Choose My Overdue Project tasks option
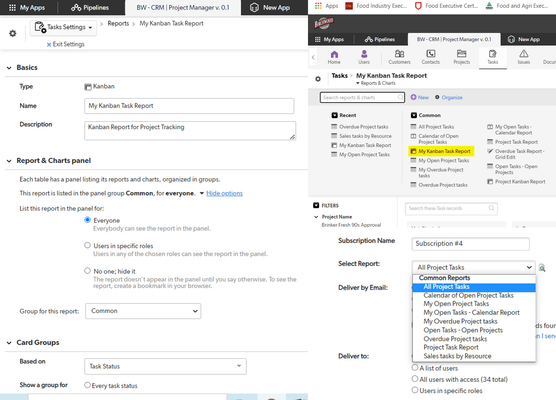556x400 pixels. click(x=460, y=321)
